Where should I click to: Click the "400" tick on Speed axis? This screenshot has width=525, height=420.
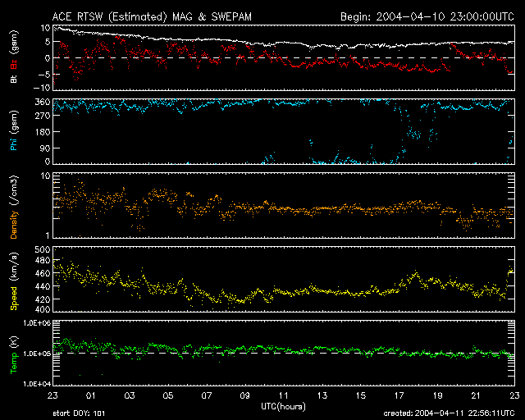[x=43, y=309]
